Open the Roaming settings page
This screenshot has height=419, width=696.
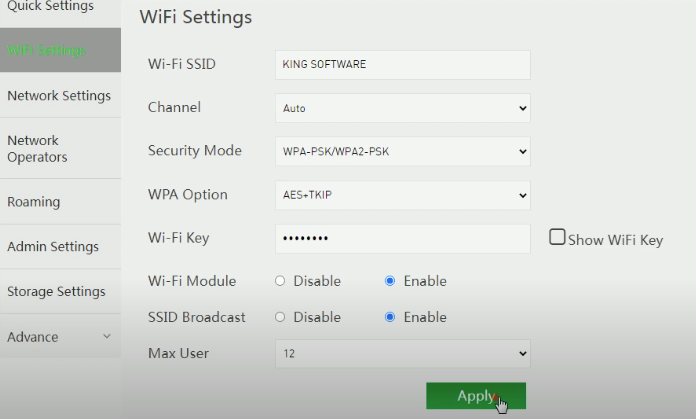[x=34, y=202]
